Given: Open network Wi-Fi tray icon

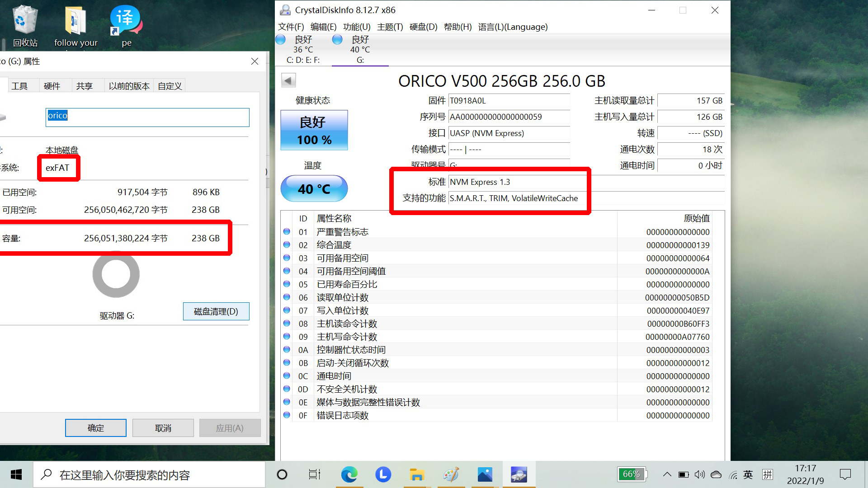Looking at the screenshot, I should click(733, 474).
